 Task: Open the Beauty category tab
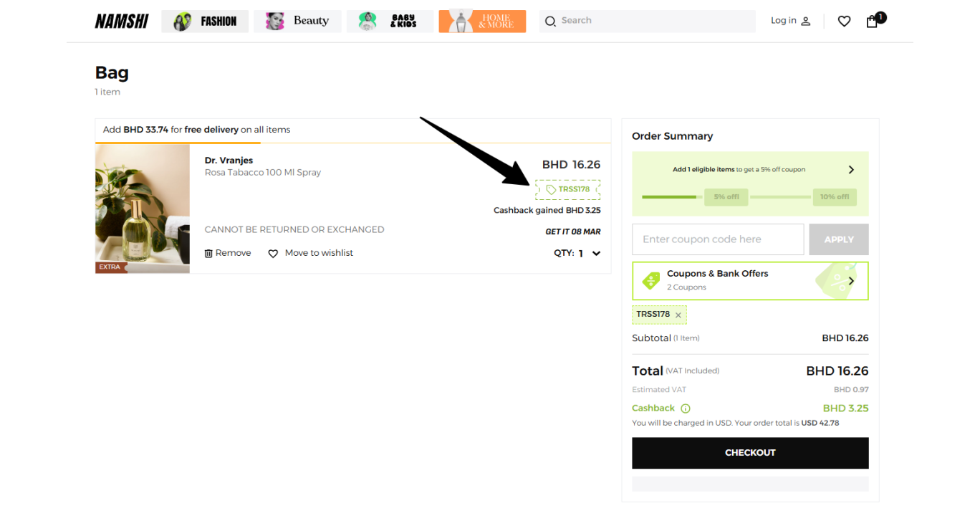click(297, 21)
